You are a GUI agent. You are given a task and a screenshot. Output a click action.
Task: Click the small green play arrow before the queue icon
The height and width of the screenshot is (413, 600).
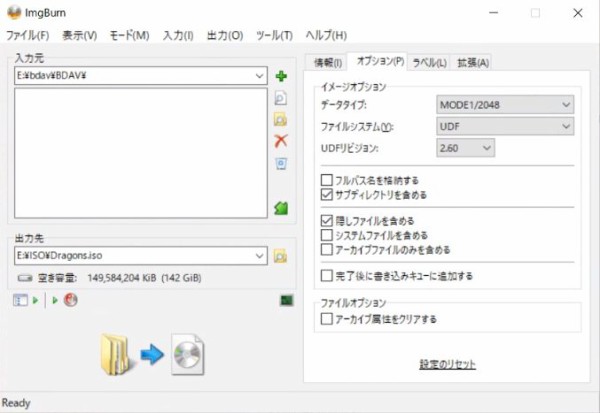55,300
